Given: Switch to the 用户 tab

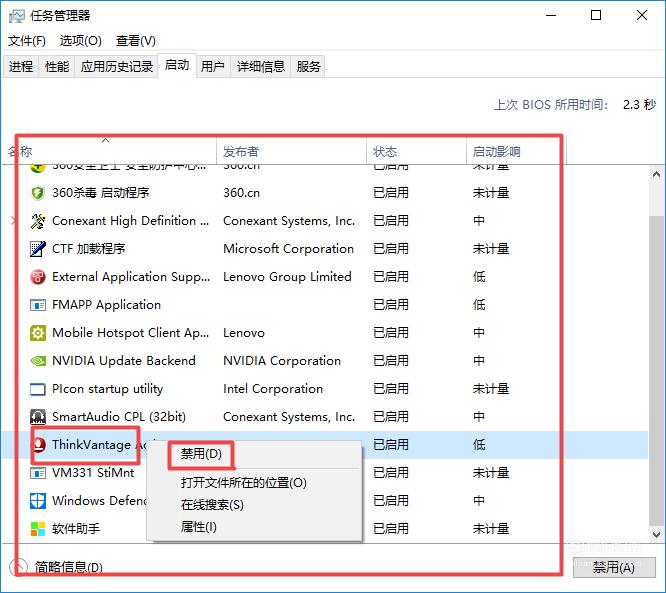Looking at the screenshot, I should pyautogui.click(x=213, y=67).
